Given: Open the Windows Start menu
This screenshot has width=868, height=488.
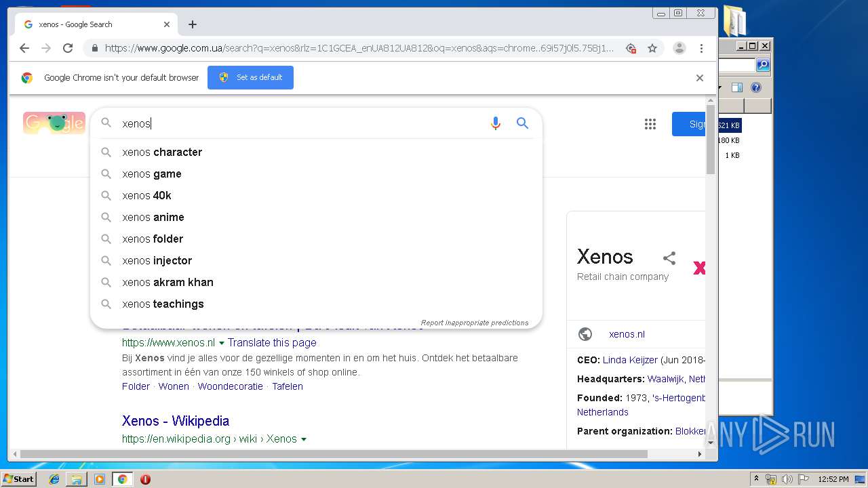Looking at the screenshot, I should (x=19, y=479).
